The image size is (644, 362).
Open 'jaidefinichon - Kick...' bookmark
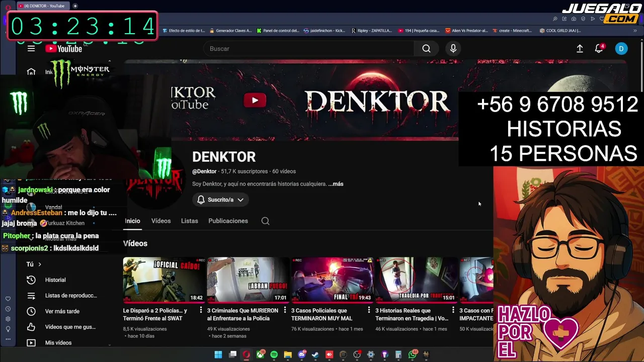coord(325,30)
